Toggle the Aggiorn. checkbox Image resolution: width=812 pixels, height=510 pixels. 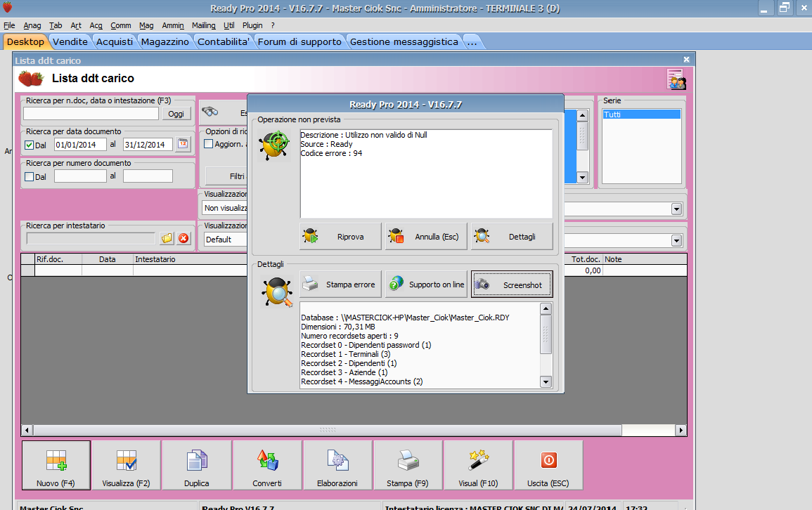pos(209,144)
